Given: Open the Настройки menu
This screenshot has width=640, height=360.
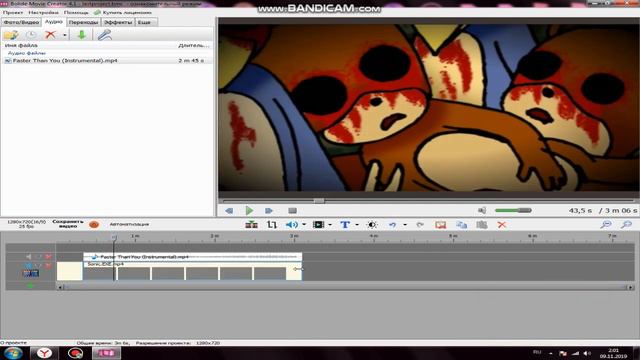Looking at the screenshot, I should [x=43, y=13].
